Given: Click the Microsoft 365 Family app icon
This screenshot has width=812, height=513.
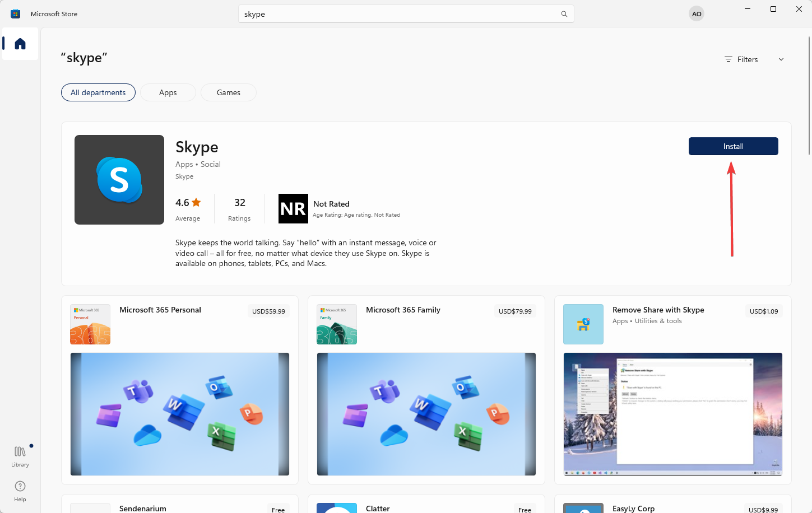Looking at the screenshot, I should (x=337, y=324).
